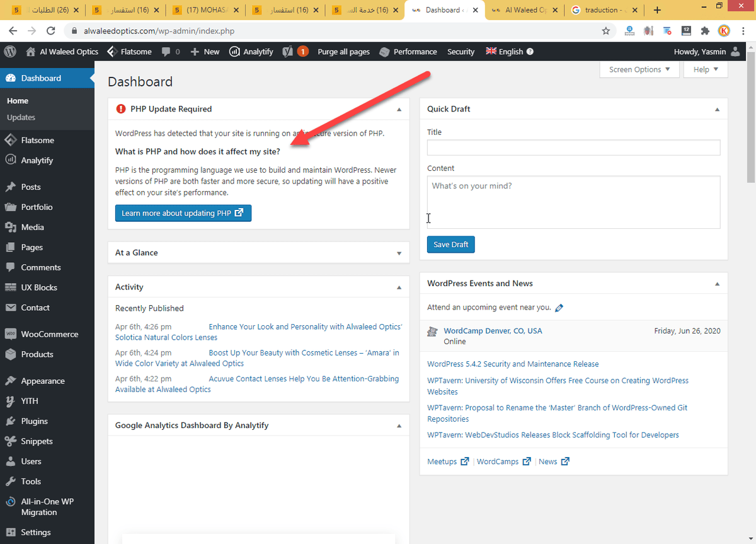Open the Meetups link
Viewport: 756px width, 544px height.
pos(447,461)
